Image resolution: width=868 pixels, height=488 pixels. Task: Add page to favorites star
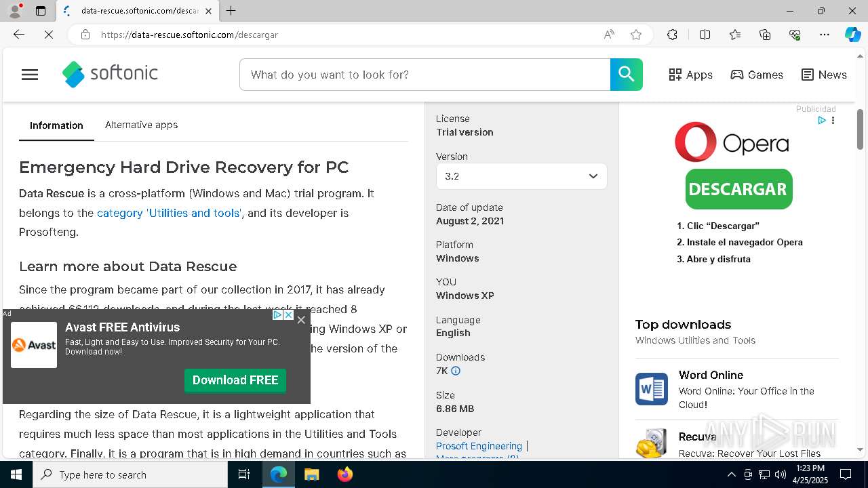pos(636,35)
